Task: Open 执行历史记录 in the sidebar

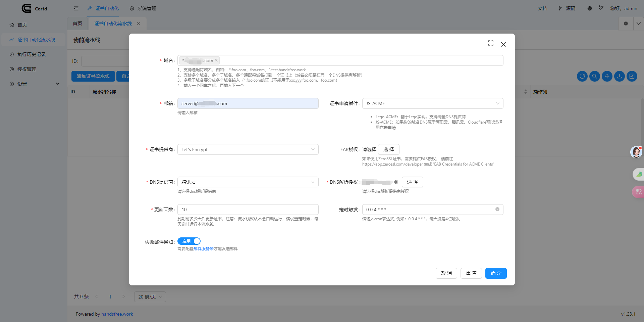Action: [x=34, y=54]
